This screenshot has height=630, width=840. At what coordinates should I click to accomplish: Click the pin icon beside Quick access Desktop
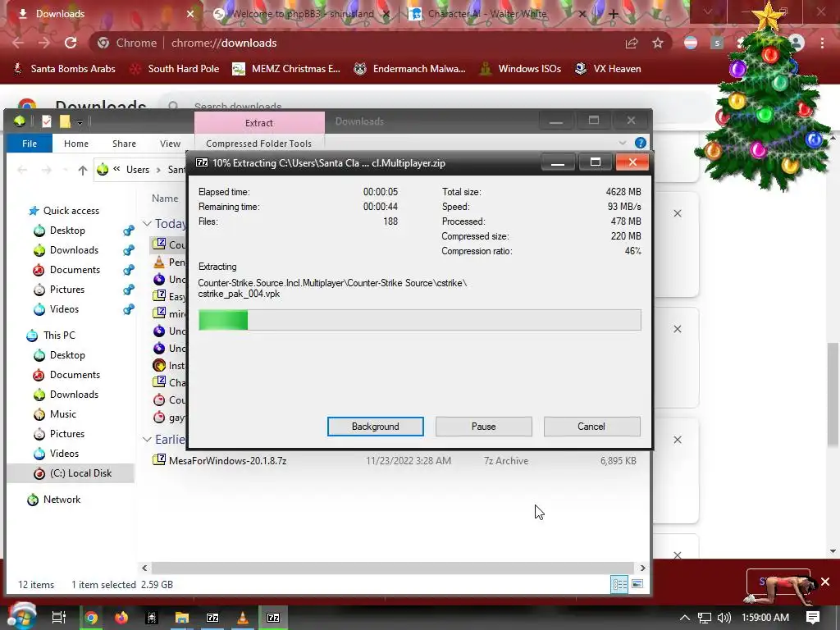(x=129, y=231)
